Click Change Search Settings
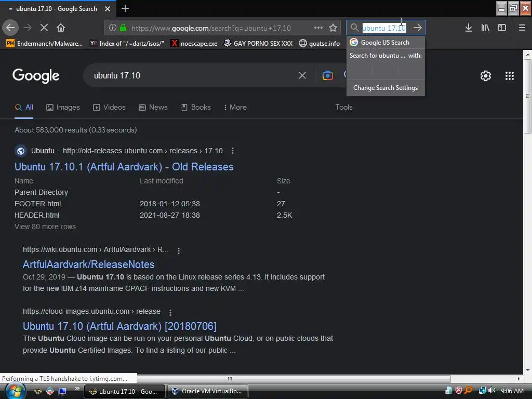This screenshot has height=399, width=532. point(386,87)
